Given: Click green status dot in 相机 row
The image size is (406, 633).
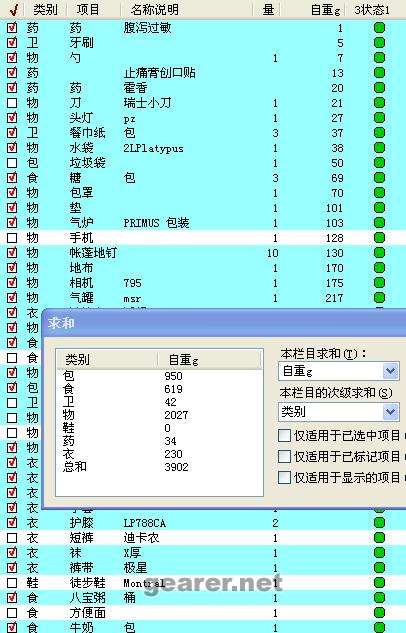Looking at the screenshot, I should coord(379,283).
